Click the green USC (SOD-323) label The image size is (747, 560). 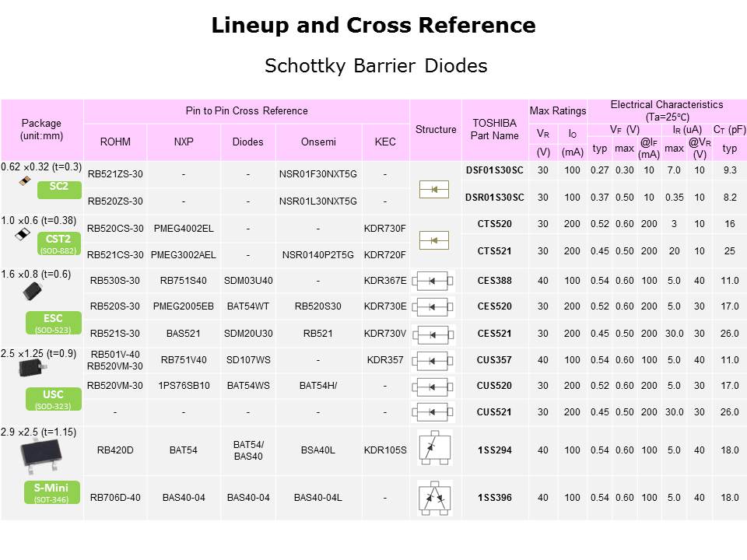click(x=53, y=398)
